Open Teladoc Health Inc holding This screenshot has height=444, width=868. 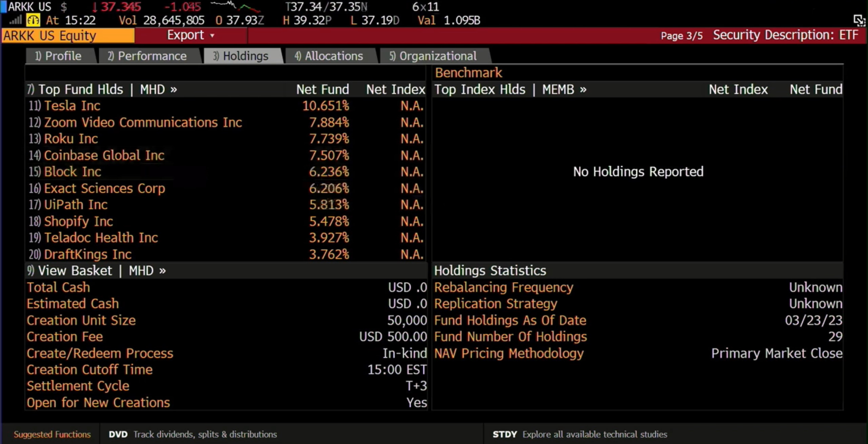[101, 238]
